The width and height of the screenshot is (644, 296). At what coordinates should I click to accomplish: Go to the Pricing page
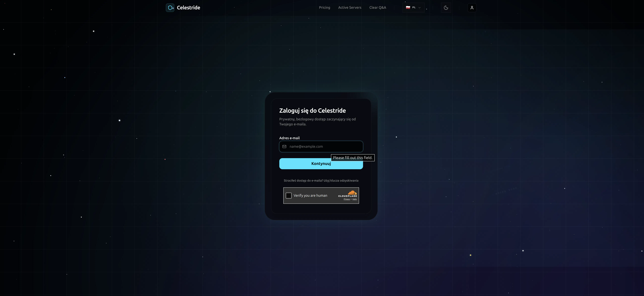324,7
